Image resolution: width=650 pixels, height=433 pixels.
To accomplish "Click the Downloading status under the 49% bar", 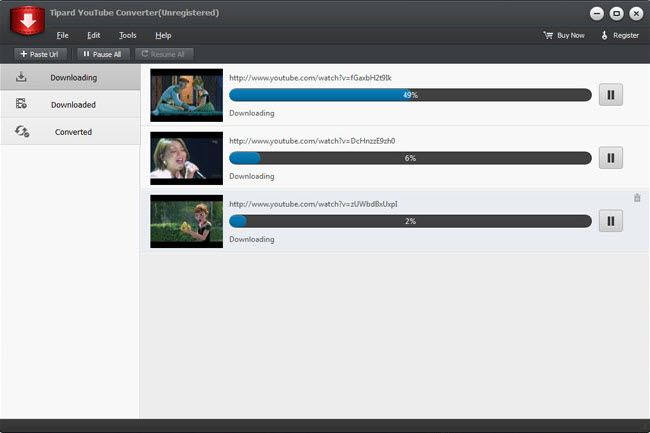I will pos(252,113).
